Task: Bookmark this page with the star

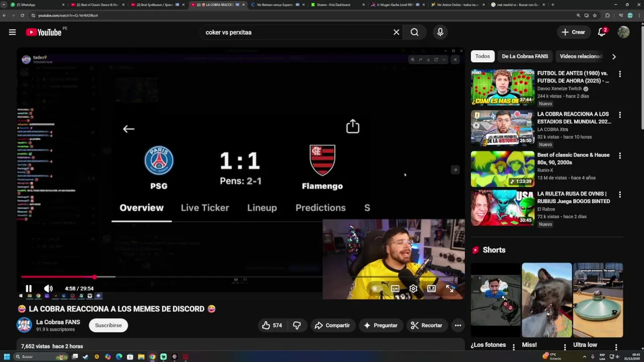Action: 595,16
